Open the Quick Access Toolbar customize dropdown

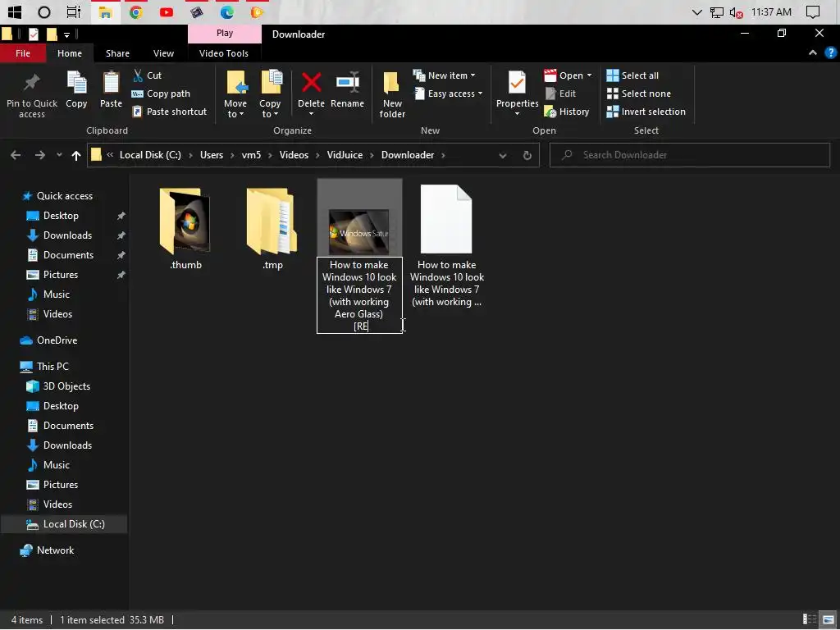pos(66,34)
